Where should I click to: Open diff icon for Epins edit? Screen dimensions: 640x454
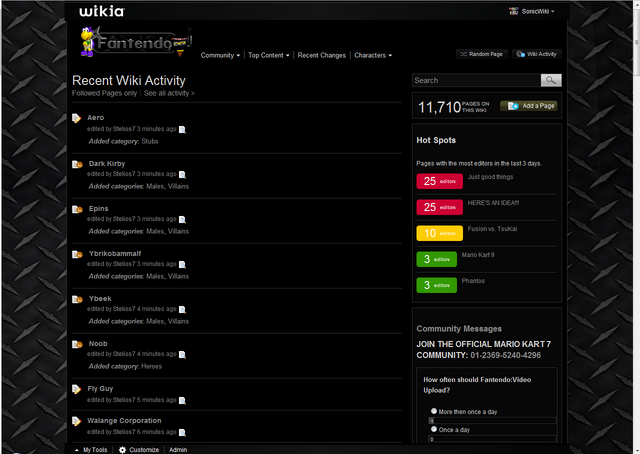(x=182, y=220)
